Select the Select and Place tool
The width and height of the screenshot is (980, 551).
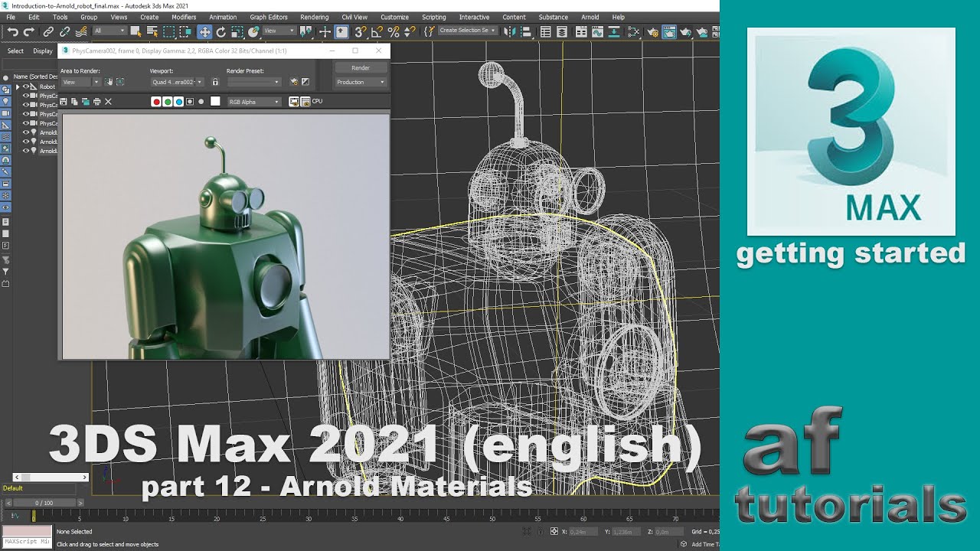(x=254, y=31)
